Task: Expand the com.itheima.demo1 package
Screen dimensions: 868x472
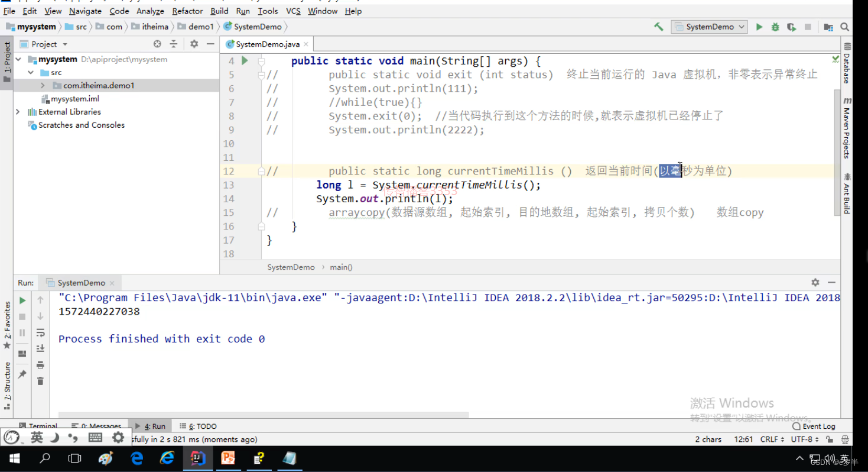Action: pos(41,85)
